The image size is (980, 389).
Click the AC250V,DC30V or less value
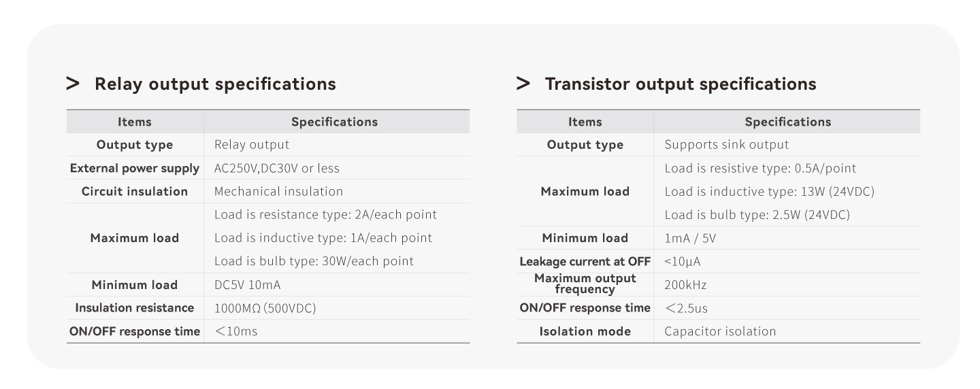click(x=277, y=168)
